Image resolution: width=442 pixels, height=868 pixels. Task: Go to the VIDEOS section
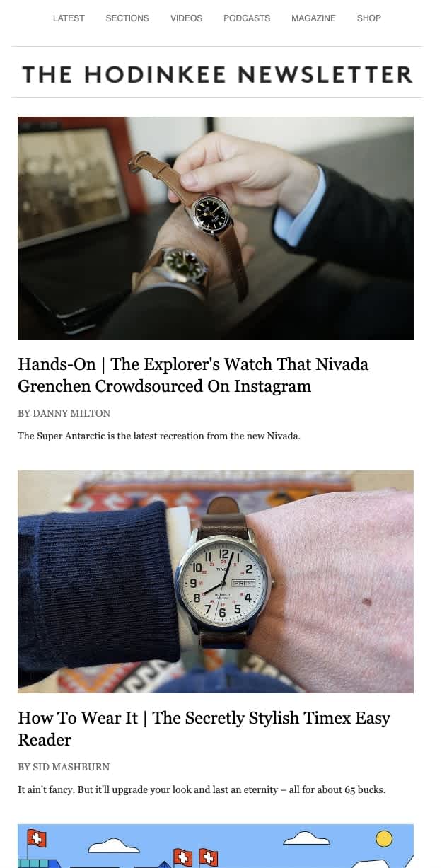(186, 18)
